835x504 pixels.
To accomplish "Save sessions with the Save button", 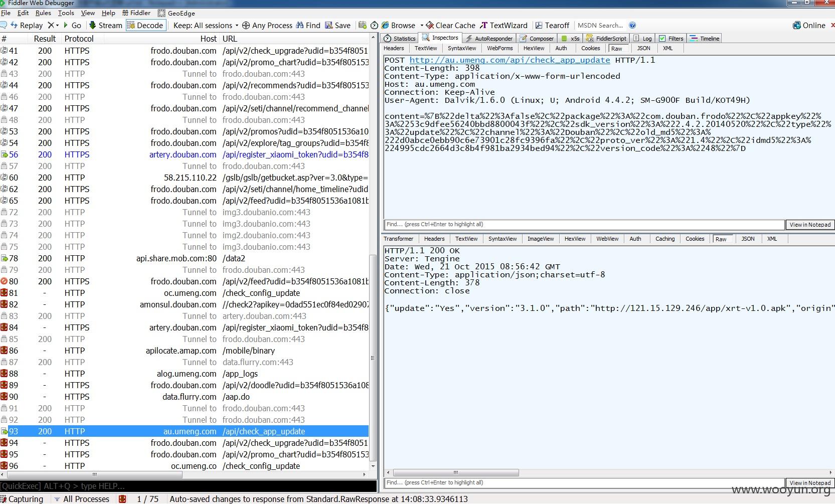I will coord(338,25).
